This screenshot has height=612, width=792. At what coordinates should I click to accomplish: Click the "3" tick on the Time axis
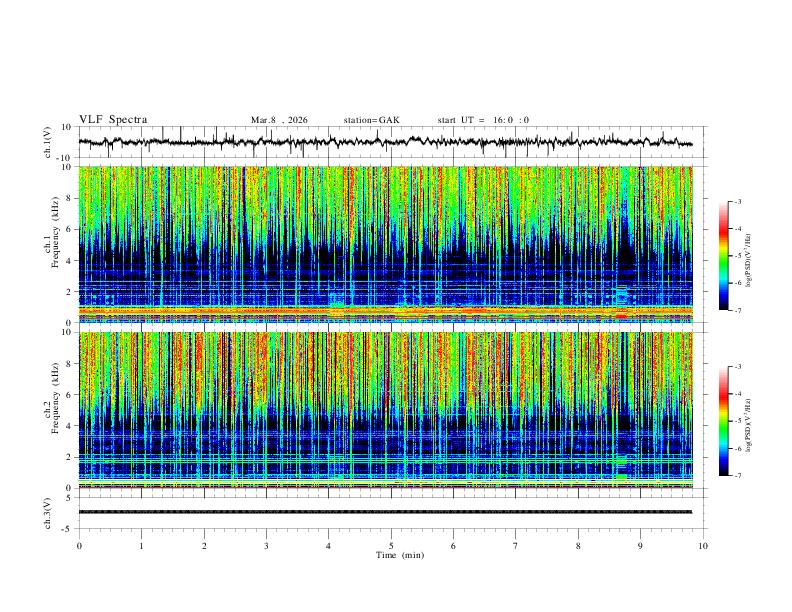click(x=266, y=546)
